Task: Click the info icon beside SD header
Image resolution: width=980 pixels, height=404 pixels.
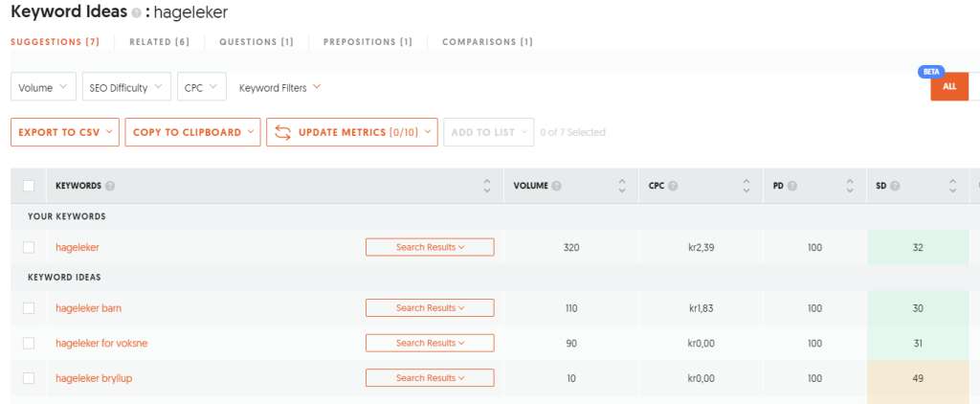Action: [x=895, y=186]
